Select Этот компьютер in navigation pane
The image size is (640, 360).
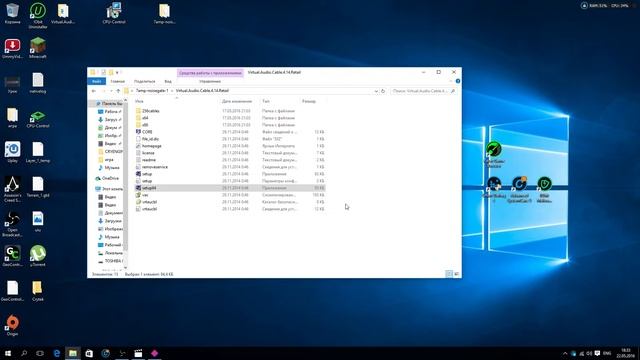[109, 189]
